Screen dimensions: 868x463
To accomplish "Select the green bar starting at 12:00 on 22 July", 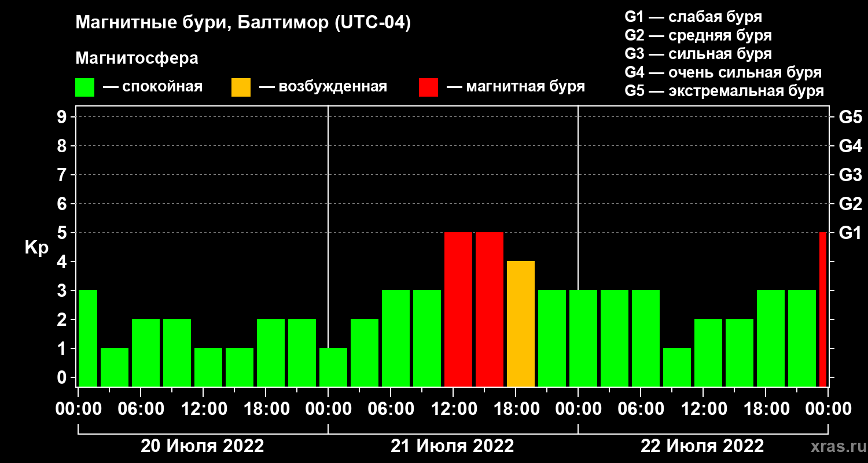I will point(708,353).
